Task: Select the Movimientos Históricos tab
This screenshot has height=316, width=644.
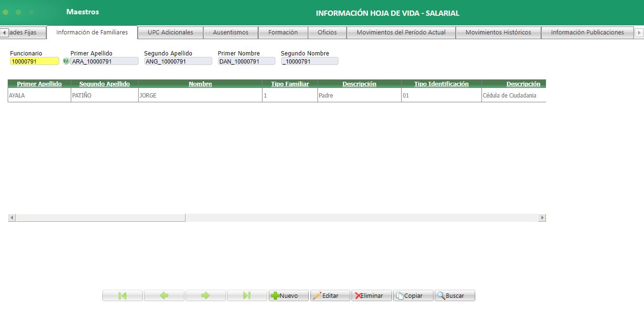Action: pos(498,33)
